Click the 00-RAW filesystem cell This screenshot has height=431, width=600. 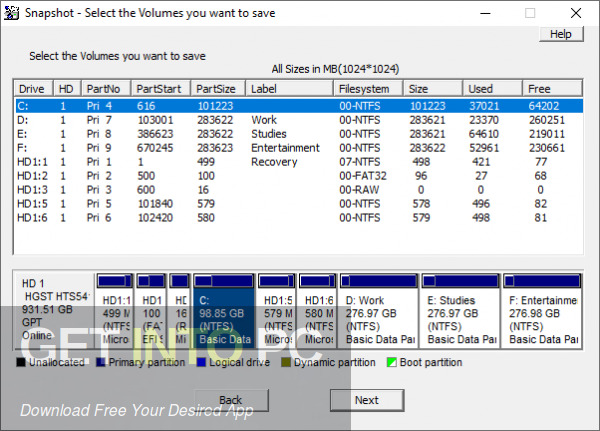(x=359, y=190)
